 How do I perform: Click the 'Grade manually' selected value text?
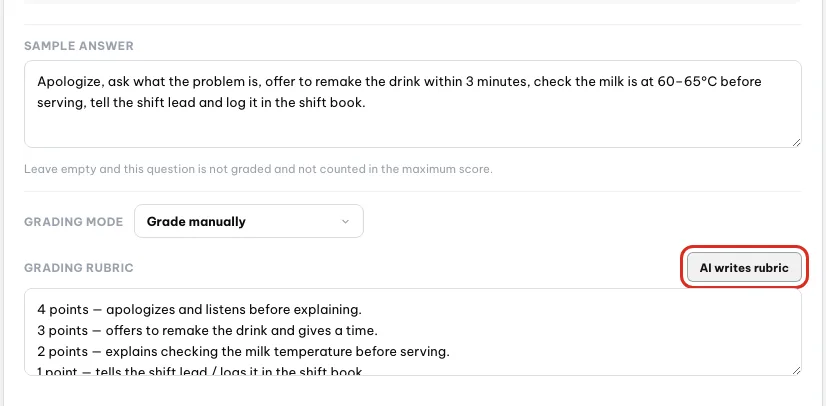tap(196, 222)
